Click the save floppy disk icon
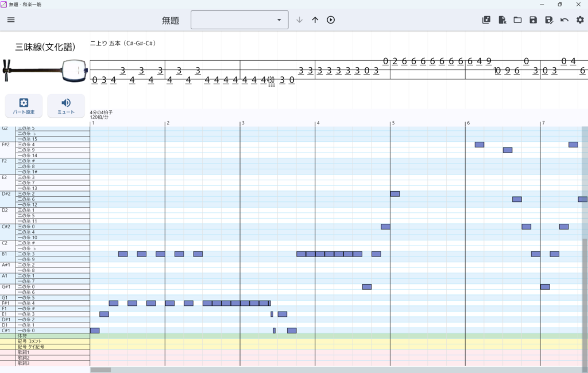Screen dimensions: 588x373 533,20
